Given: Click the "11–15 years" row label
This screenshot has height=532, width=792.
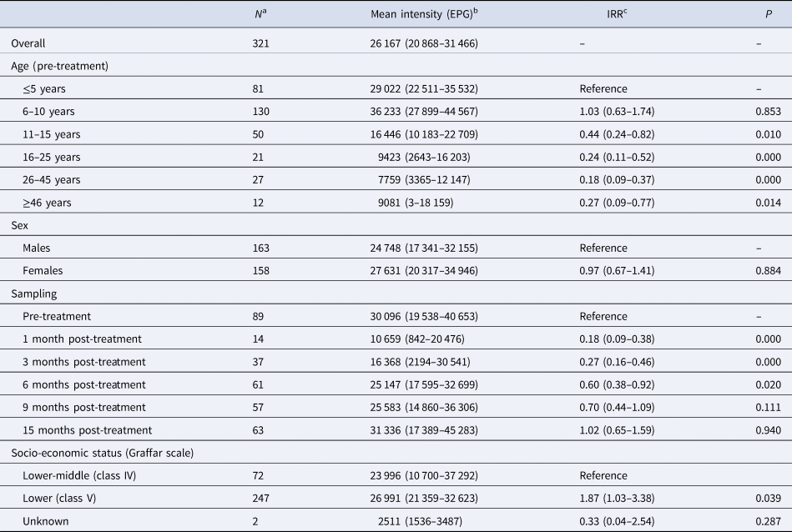Looking at the screenshot, I should tap(53, 133).
